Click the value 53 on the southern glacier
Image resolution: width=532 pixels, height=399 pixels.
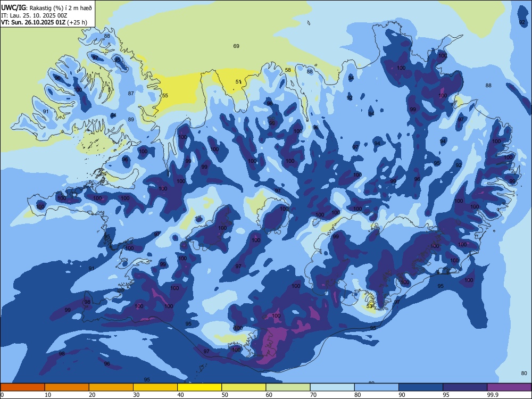tap(370, 306)
